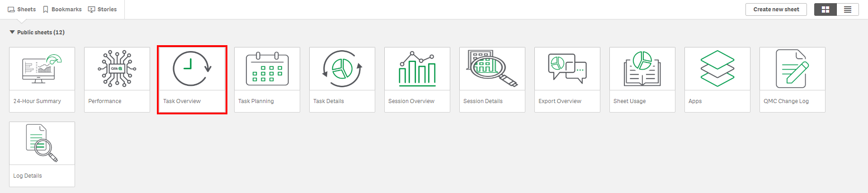Open the QMC Change Log document icon
This screenshot has width=868, height=193.
[792, 69]
